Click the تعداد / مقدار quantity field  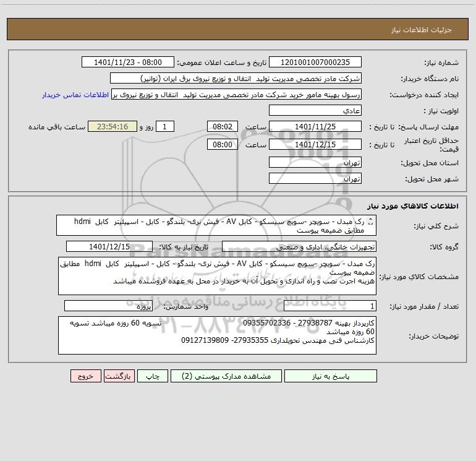click(330, 306)
